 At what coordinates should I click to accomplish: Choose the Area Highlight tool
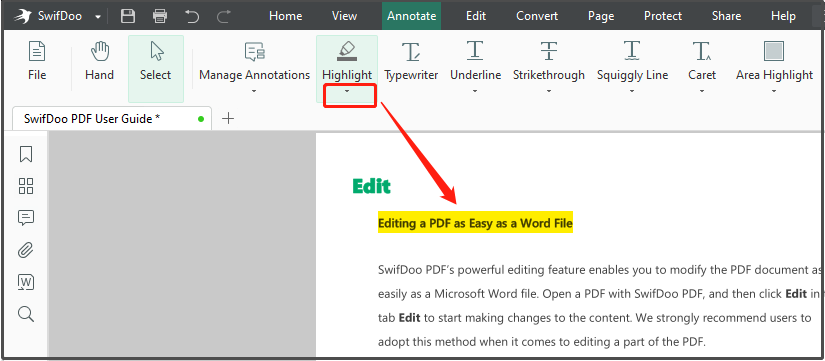774,62
